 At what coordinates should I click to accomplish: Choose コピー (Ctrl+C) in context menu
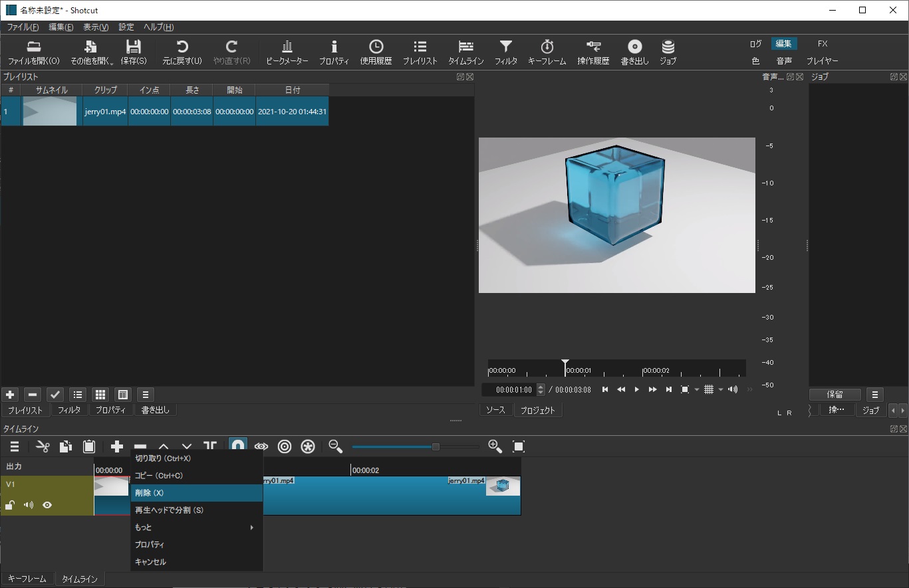[x=196, y=476]
